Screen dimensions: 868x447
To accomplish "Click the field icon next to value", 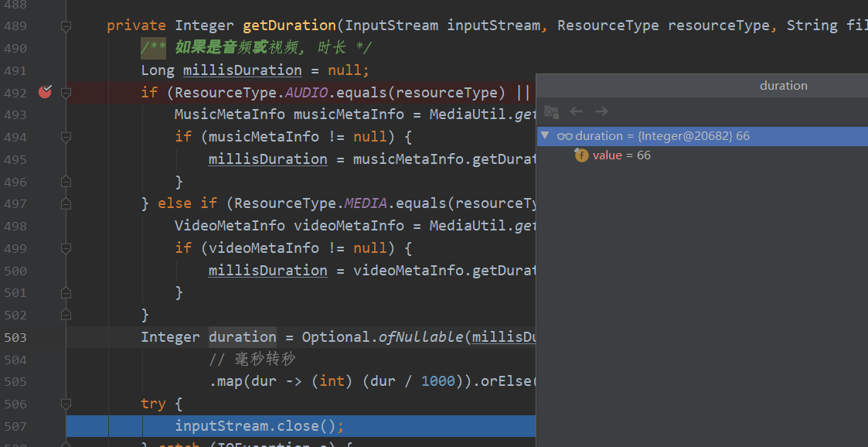I will (581, 155).
